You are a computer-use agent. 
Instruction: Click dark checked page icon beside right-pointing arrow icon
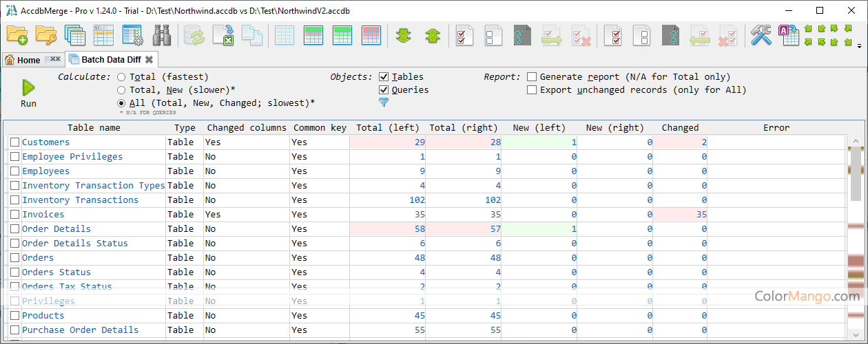pyautogui.click(x=523, y=35)
